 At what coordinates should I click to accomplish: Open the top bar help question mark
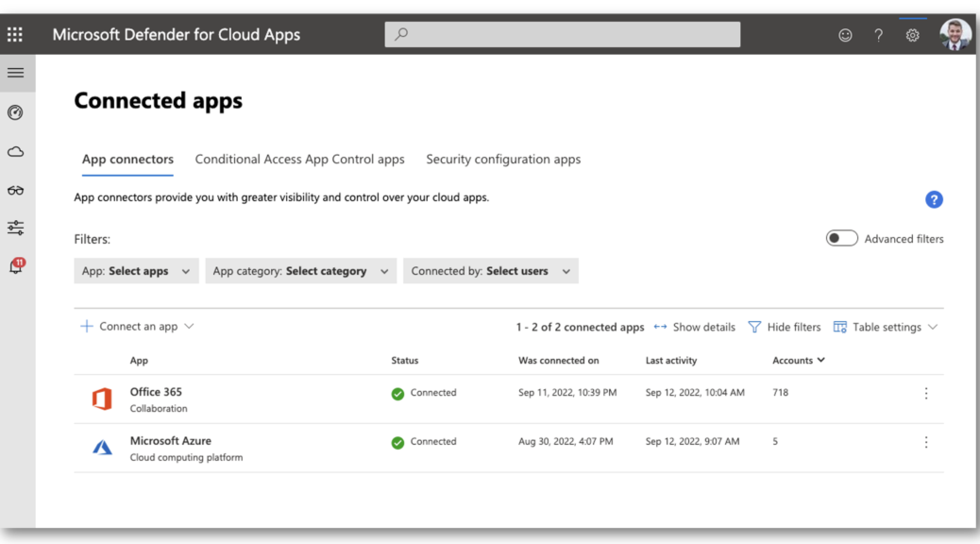click(878, 35)
